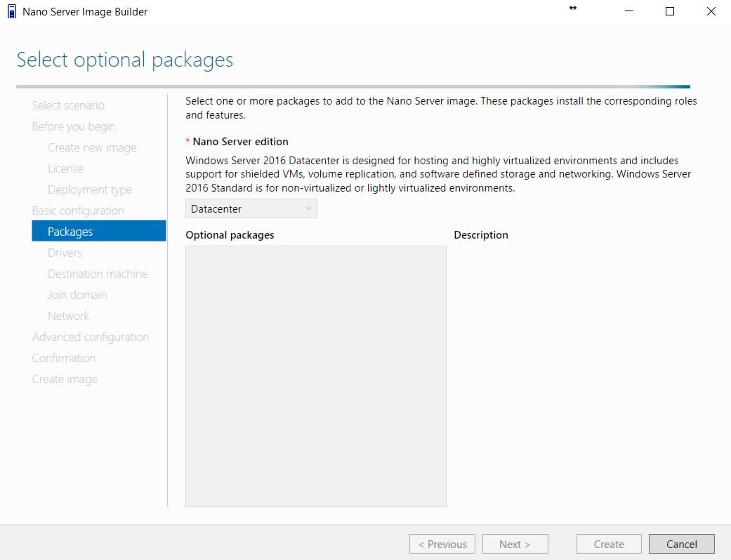The height and width of the screenshot is (560, 731).
Task: Go to Select scenario step
Action: (68, 105)
